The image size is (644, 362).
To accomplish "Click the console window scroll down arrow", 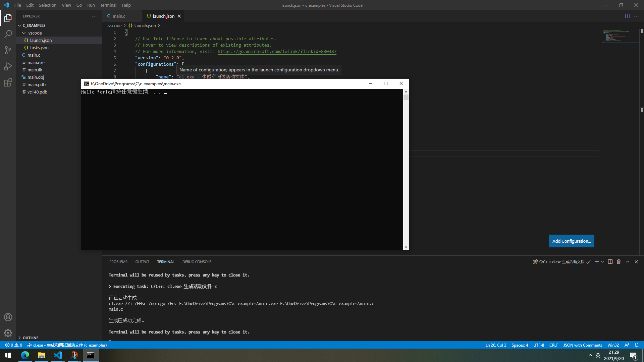I will 406,247.
